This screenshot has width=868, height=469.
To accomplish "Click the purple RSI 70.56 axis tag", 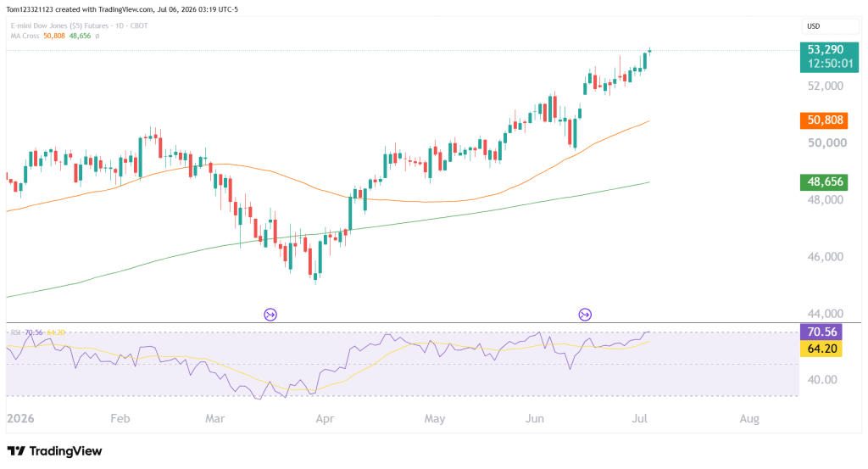I will click(x=821, y=332).
